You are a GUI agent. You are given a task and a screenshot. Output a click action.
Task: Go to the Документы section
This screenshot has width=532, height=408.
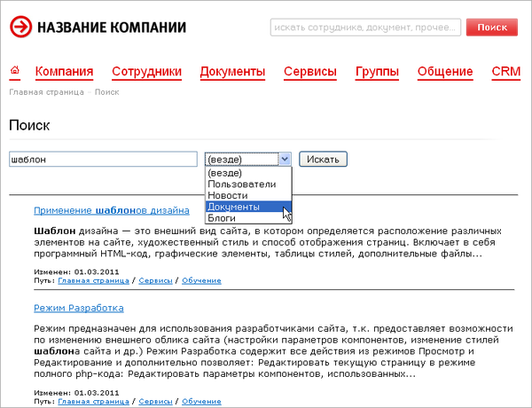point(232,72)
